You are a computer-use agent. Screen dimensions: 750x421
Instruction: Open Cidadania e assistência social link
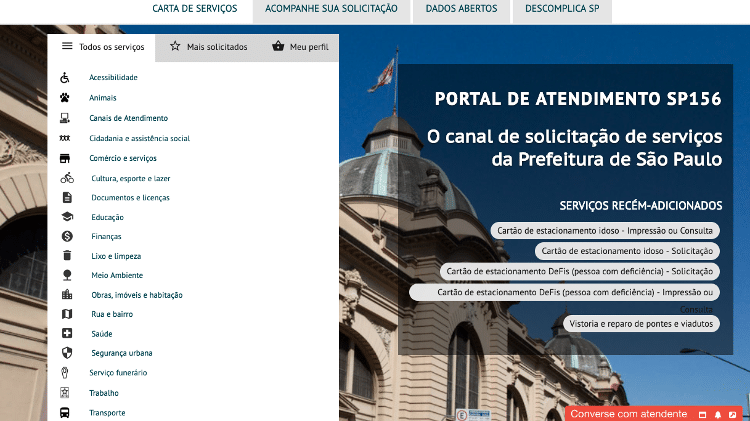140,138
